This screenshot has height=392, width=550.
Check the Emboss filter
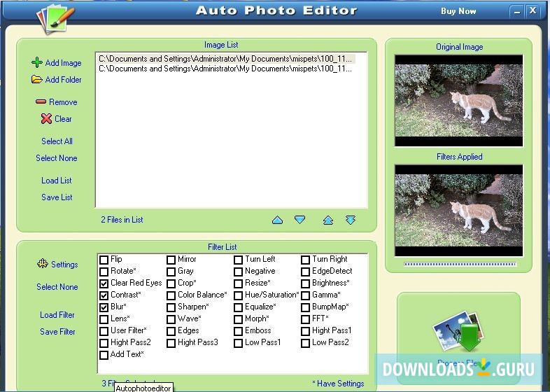click(238, 331)
